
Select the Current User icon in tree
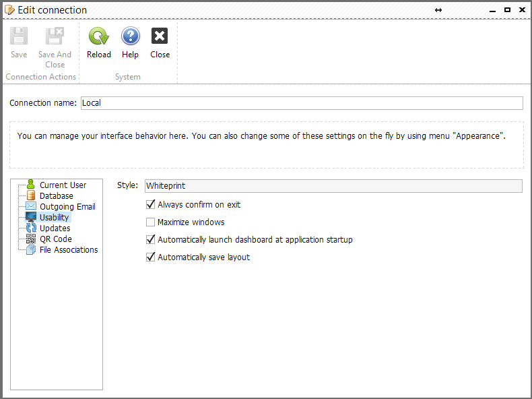[x=31, y=185]
